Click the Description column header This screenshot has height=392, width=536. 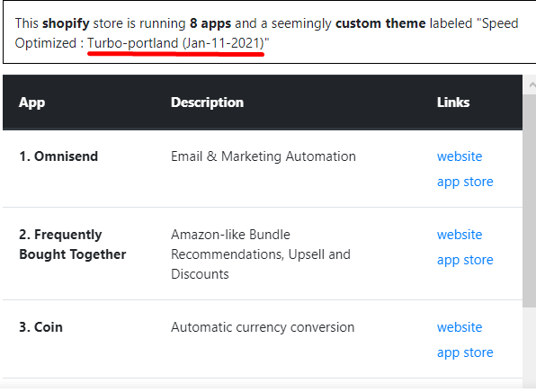coord(207,102)
